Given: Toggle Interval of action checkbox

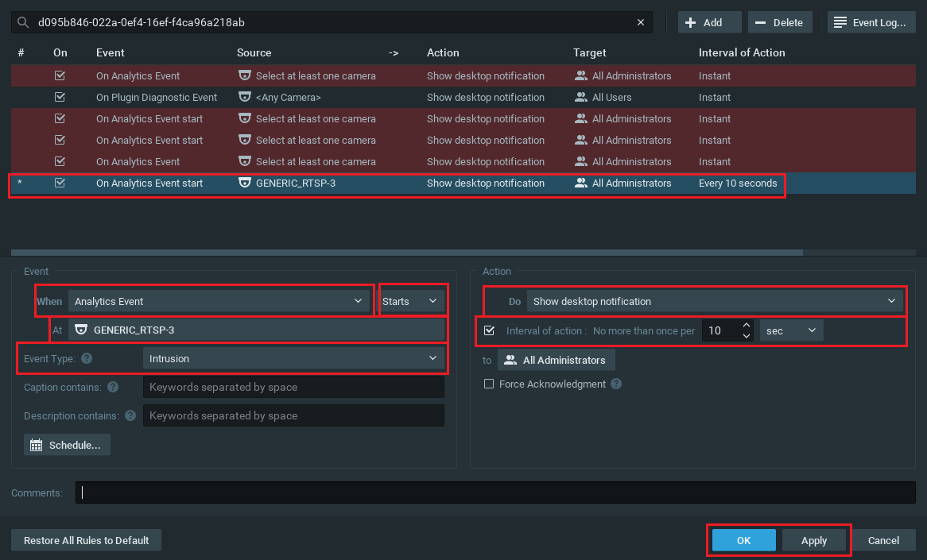Looking at the screenshot, I should pos(489,330).
